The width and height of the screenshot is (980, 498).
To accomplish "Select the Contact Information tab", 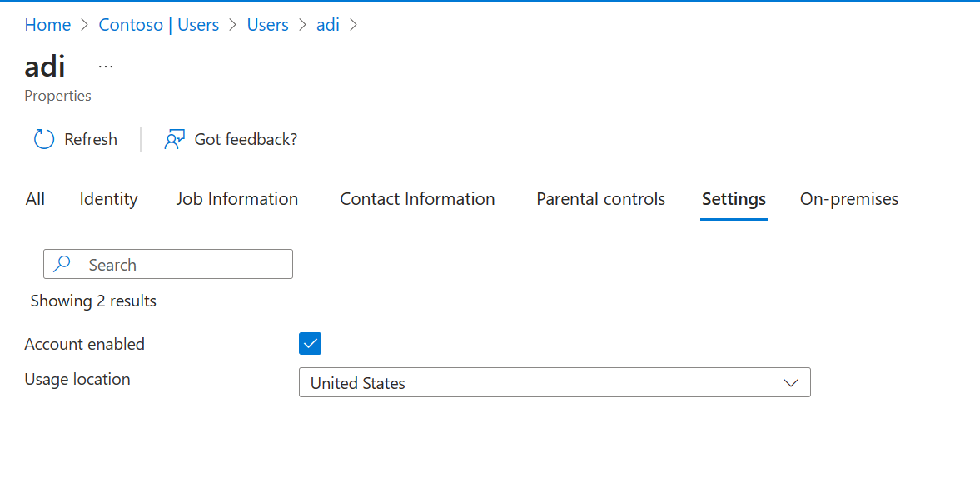I will (417, 199).
